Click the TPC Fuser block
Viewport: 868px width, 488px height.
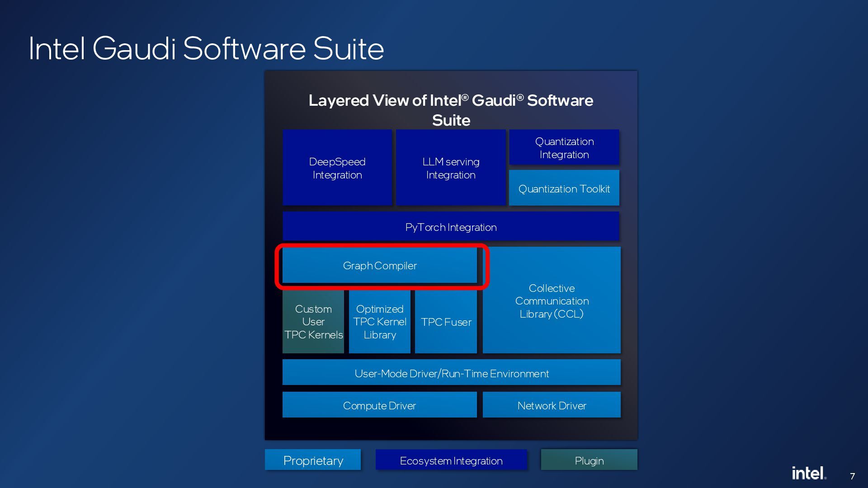[x=446, y=322]
